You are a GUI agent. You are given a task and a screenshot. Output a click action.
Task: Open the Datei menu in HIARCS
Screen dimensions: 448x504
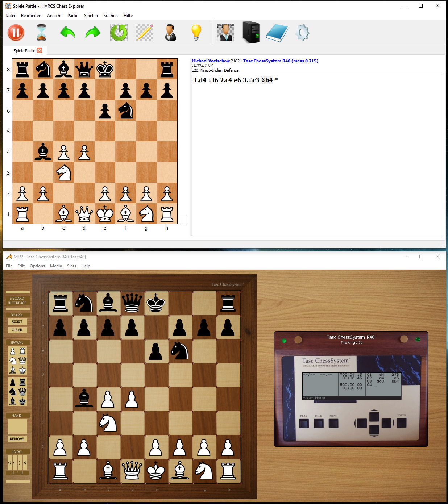coord(11,16)
